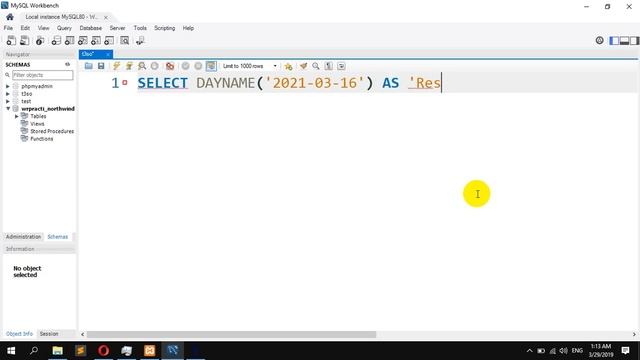Open File Explorer from taskbar
The image size is (640, 360).
point(58,350)
